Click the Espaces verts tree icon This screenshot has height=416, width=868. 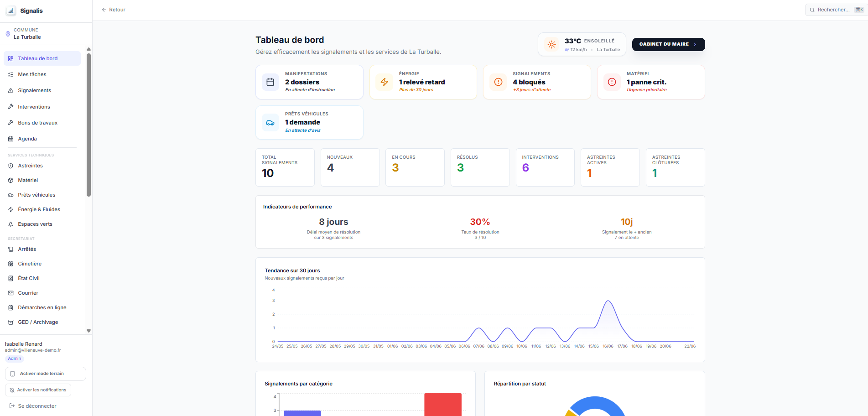(x=10, y=224)
